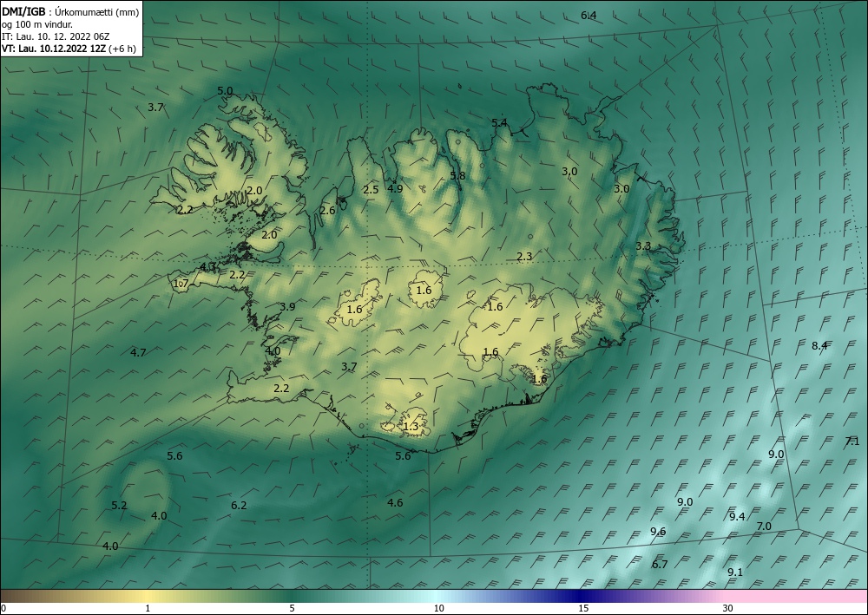868x615 pixels.
Task: Click the 9.4 map value
Action: [x=737, y=517]
